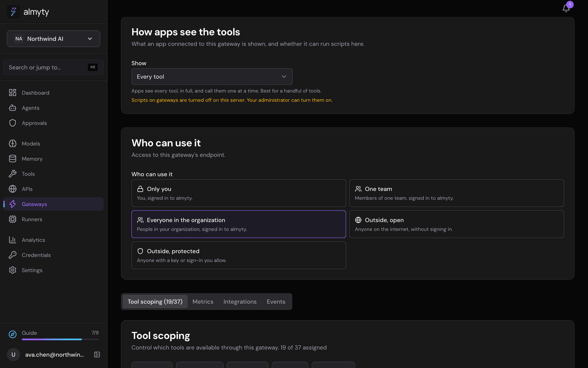The width and height of the screenshot is (588, 368).
Task: Click the ⌘K shortcut badge
Action: tap(93, 67)
